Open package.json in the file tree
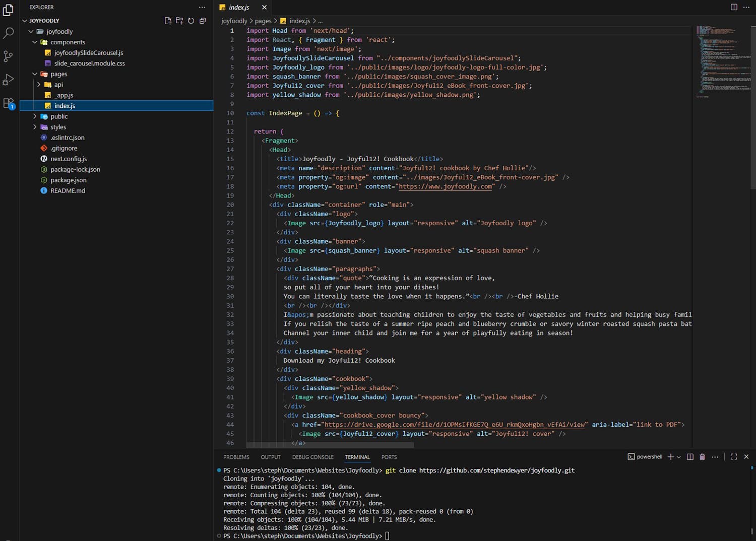The image size is (756, 541). (69, 180)
